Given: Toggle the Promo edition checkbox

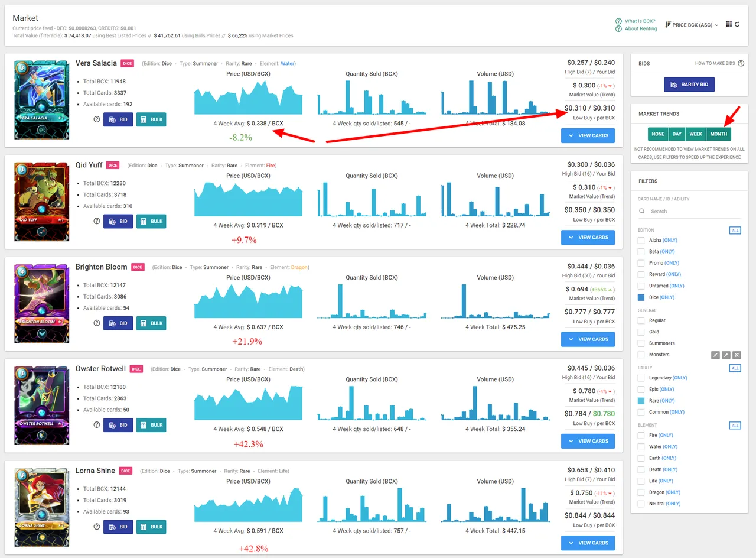Looking at the screenshot, I should 641,263.
